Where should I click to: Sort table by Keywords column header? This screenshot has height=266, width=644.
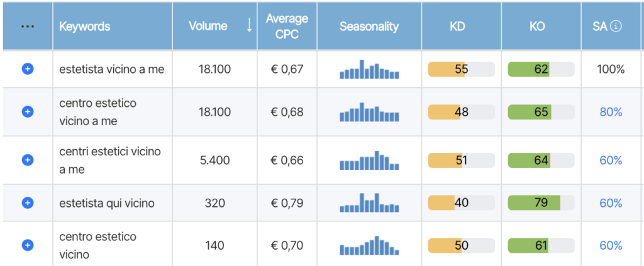tap(84, 26)
